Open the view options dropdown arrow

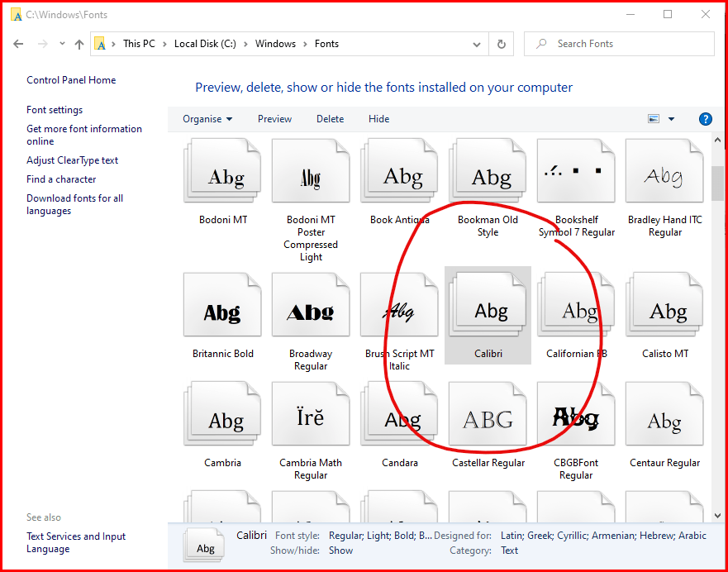[671, 119]
